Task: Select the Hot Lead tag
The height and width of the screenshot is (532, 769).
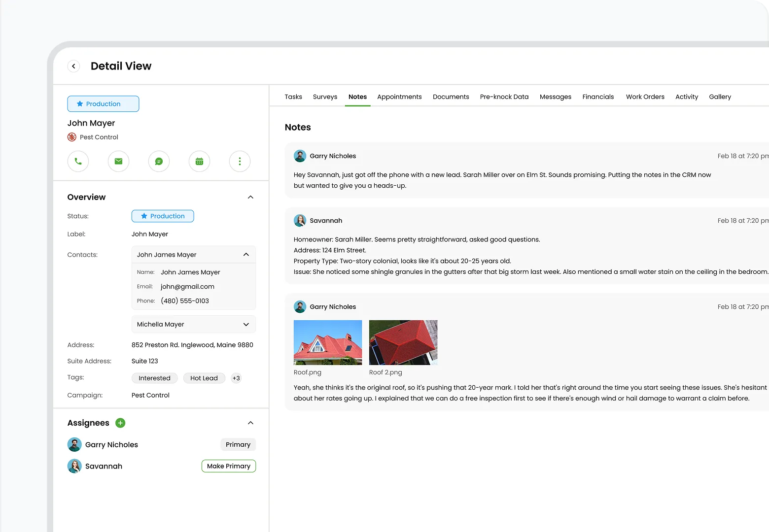Action: pos(204,378)
